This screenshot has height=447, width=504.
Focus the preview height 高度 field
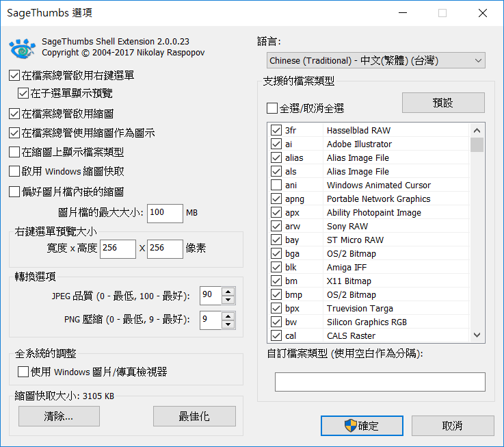click(165, 248)
